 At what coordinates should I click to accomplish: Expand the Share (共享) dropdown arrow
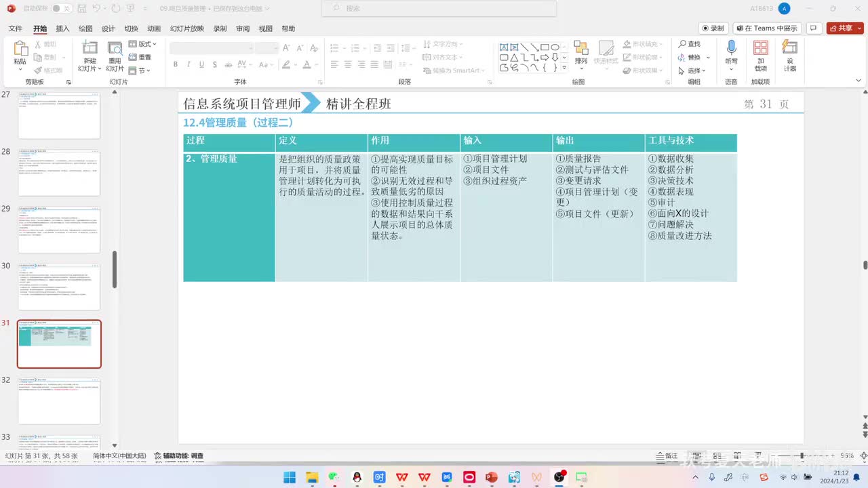[859, 28]
